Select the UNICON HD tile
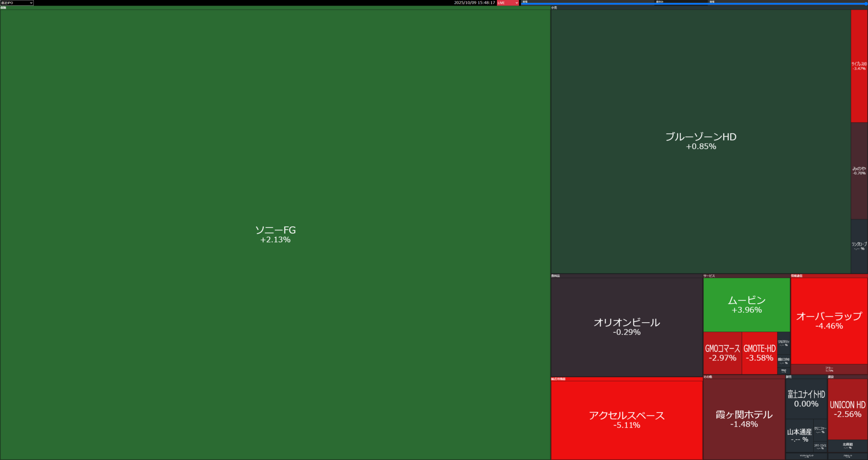Image resolution: width=868 pixels, height=460 pixels. coord(847,409)
